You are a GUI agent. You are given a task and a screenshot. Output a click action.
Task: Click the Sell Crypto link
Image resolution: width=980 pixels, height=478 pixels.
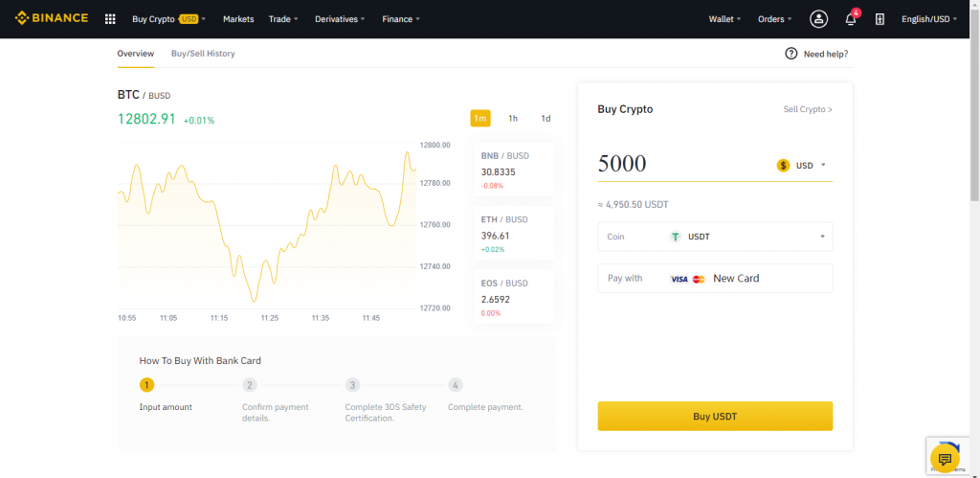click(x=808, y=109)
